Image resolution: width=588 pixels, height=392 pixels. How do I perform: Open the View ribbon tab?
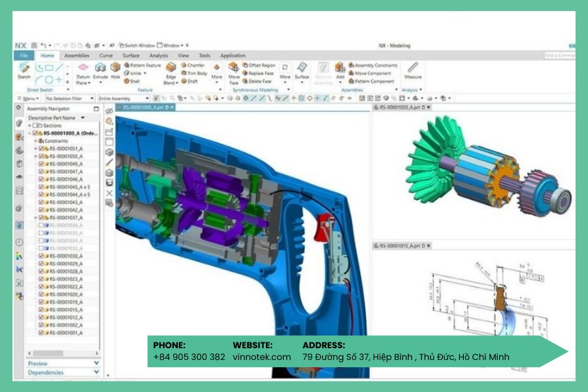(184, 56)
